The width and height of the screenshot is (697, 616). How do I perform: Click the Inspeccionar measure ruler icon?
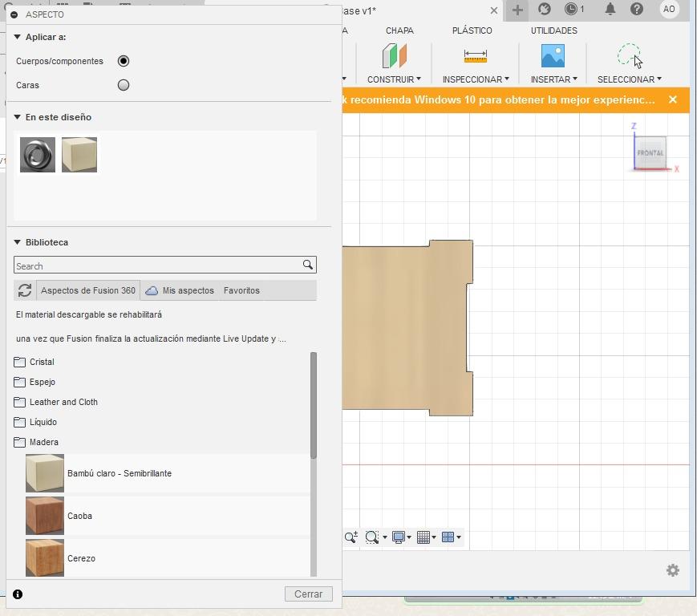[x=475, y=56]
